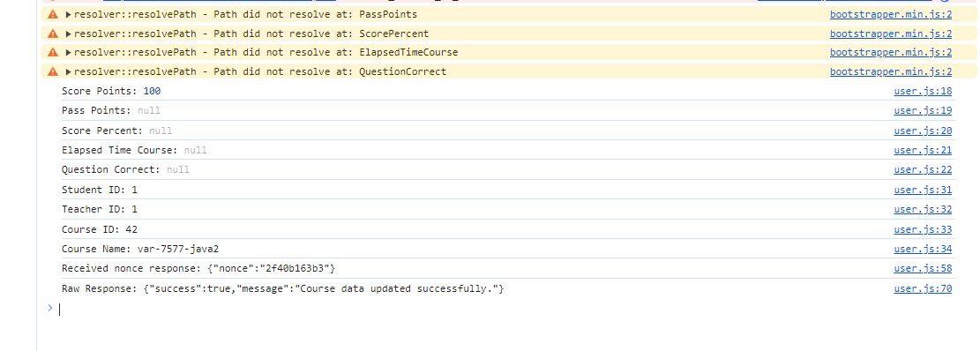Open user.js:70 source link
Viewport: 980px width, 351px height.
click(x=923, y=289)
